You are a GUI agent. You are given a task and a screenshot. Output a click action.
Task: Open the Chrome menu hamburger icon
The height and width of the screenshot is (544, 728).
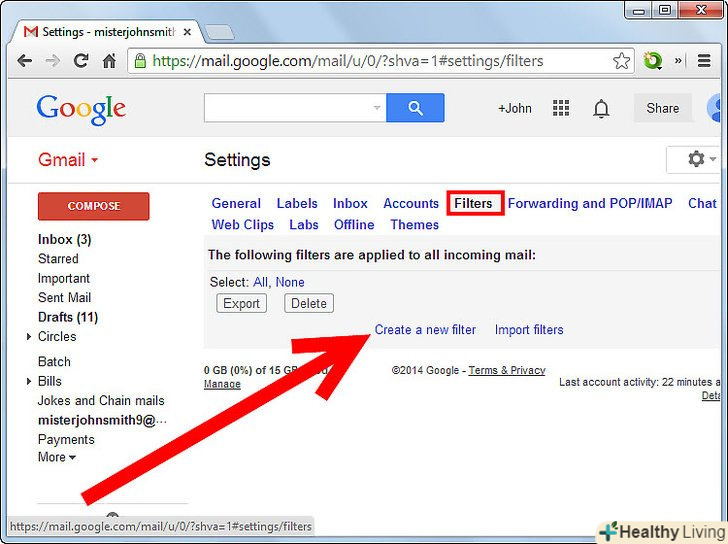click(x=704, y=61)
